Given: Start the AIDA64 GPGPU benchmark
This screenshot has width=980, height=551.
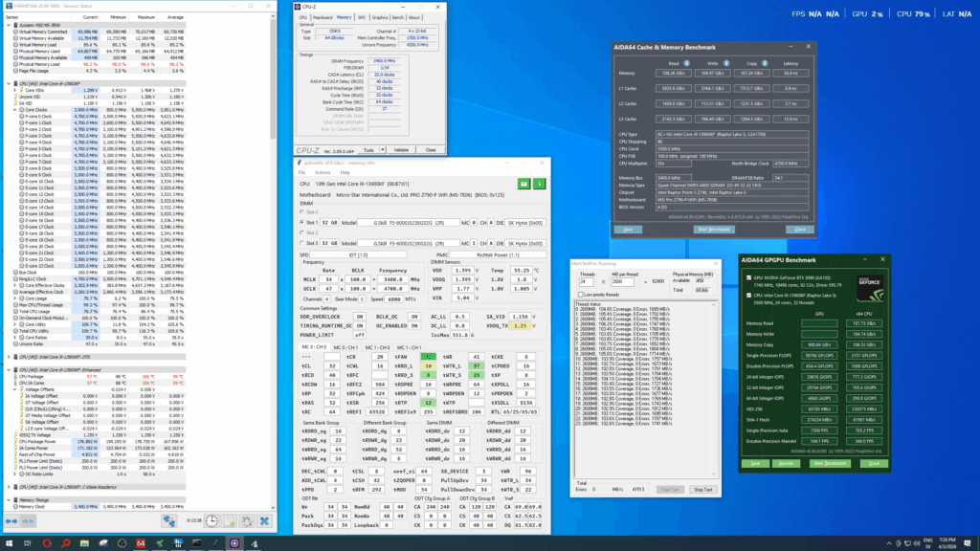Looking at the screenshot, I should tap(830, 463).
